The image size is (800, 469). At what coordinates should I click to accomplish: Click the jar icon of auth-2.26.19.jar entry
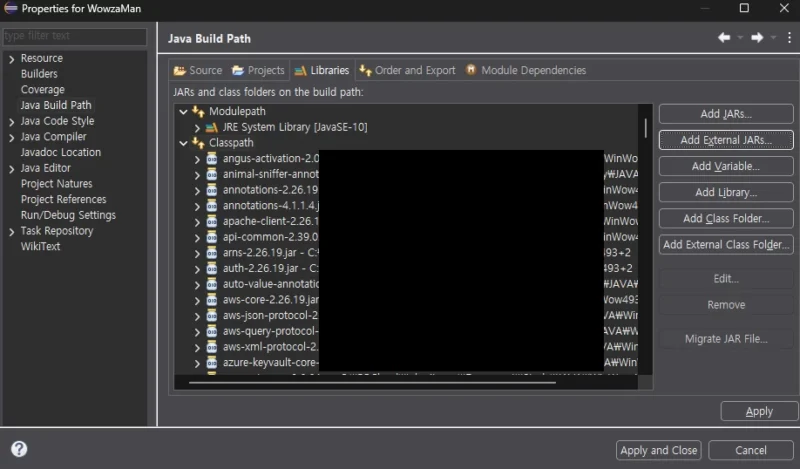click(212, 269)
